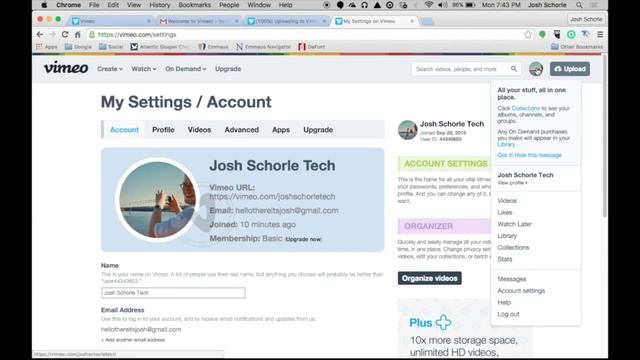This screenshot has width=640, height=360.
Task: Open the View menu in menu bar
Action: click(134, 5)
